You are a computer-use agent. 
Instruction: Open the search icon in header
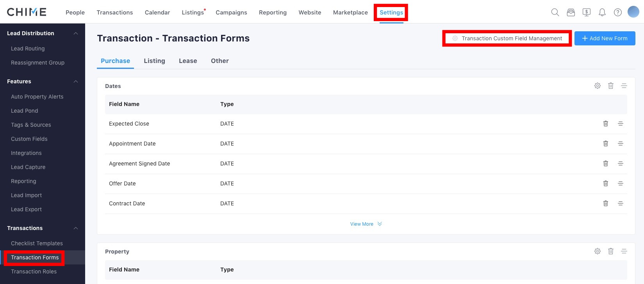555,12
